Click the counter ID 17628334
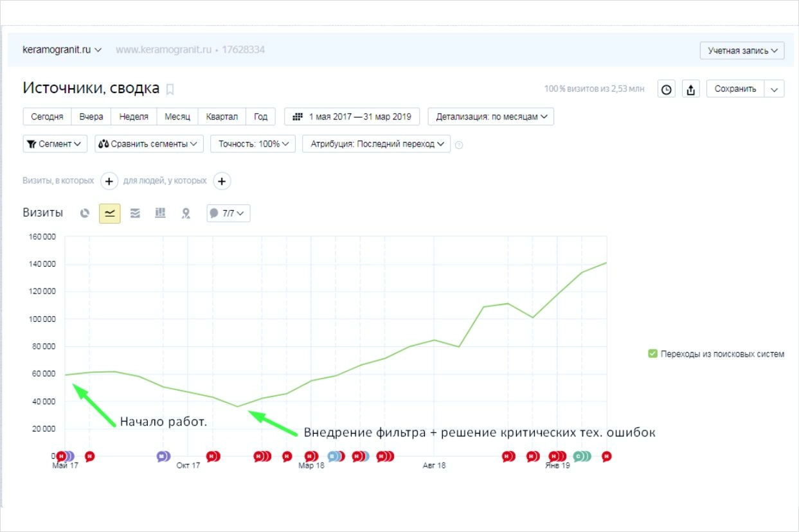This screenshot has width=799, height=532. coord(243,49)
